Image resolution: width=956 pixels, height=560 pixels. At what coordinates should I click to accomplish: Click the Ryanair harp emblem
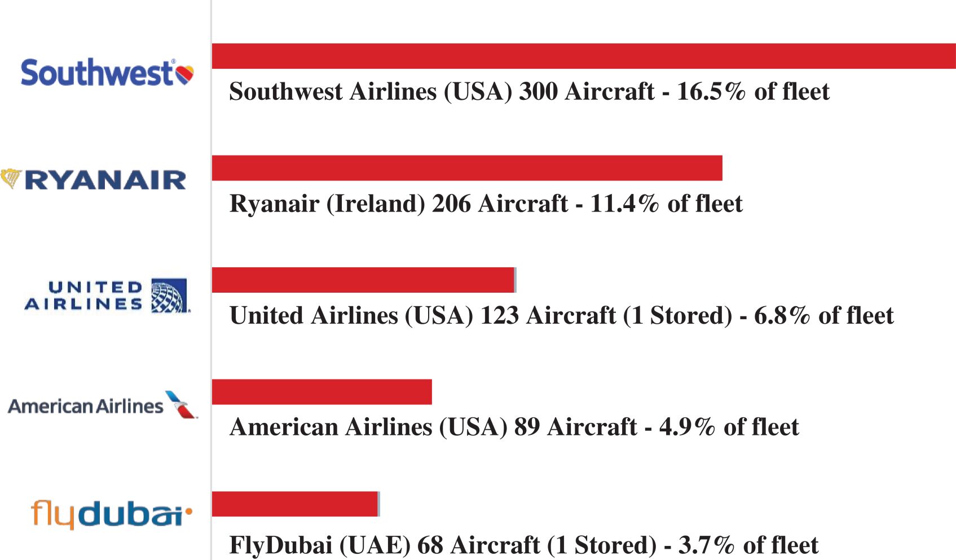click(11, 178)
